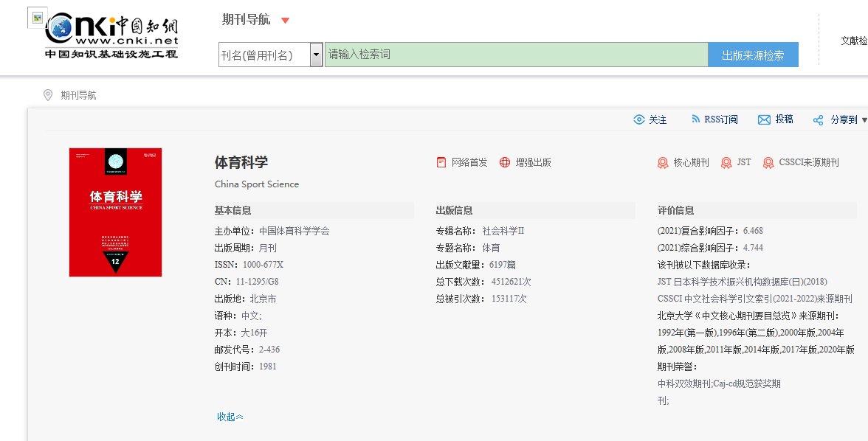868x441 pixels.
Task: Click the comprehensive impact factor 4.744
Action: 753,247
